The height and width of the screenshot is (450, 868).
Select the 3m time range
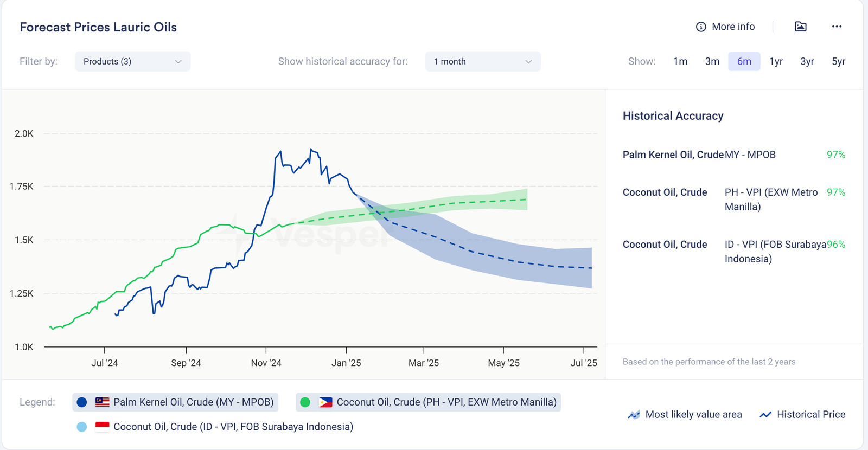click(712, 62)
